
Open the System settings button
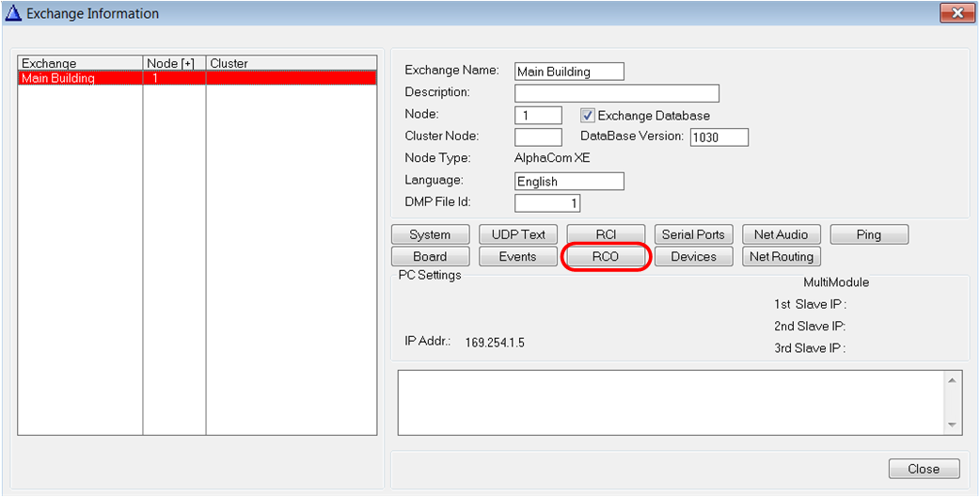click(430, 234)
